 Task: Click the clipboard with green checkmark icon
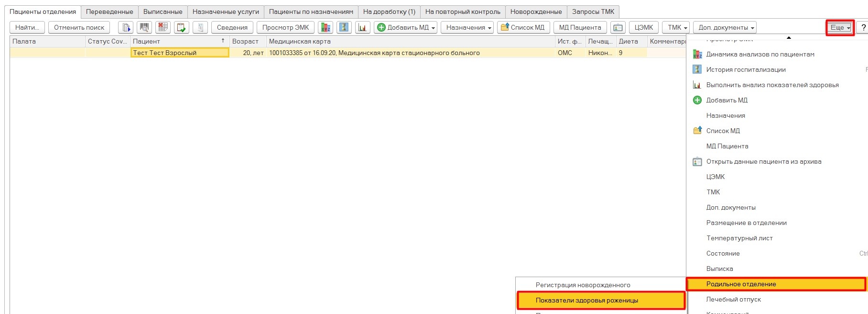point(182,27)
